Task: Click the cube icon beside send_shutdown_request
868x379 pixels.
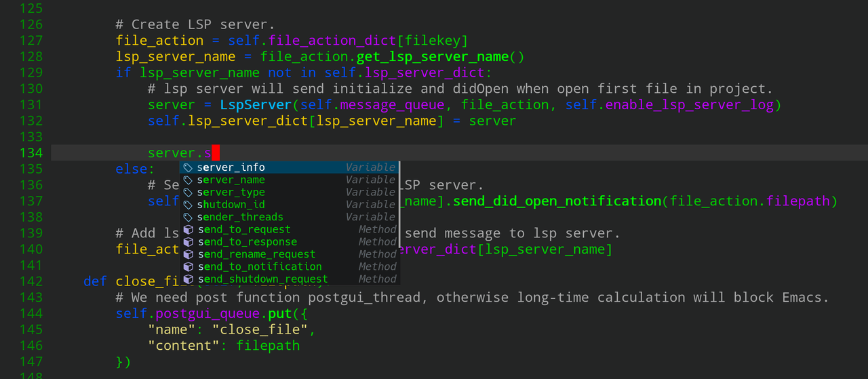Action: [188, 279]
